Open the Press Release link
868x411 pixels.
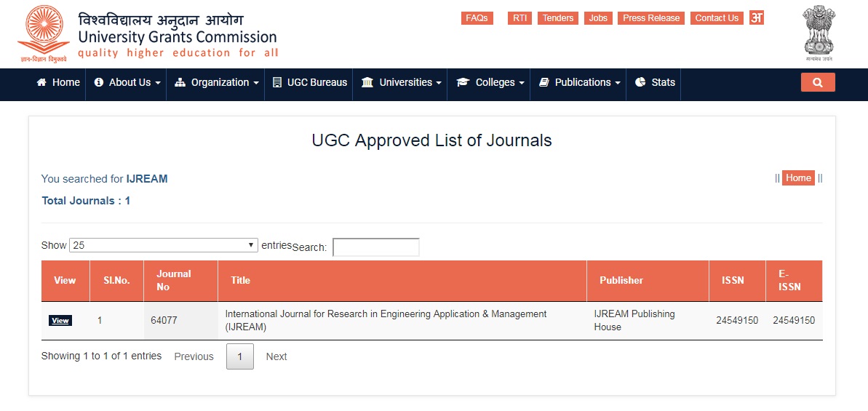tap(651, 17)
